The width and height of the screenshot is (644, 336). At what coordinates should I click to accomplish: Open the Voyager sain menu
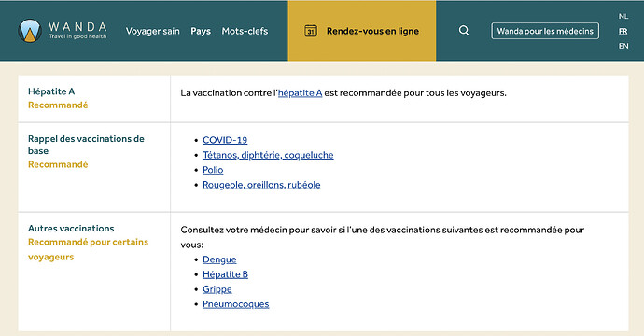pyautogui.click(x=153, y=31)
